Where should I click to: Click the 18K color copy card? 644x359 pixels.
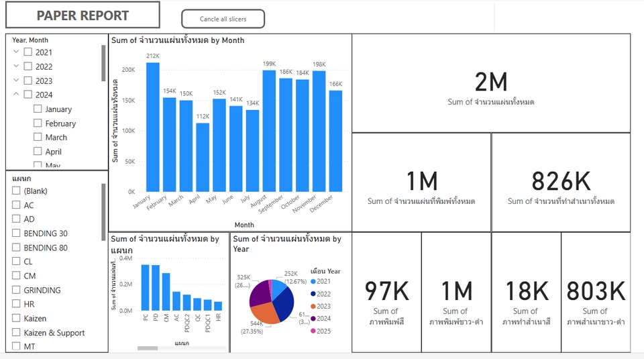coord(527,293)
